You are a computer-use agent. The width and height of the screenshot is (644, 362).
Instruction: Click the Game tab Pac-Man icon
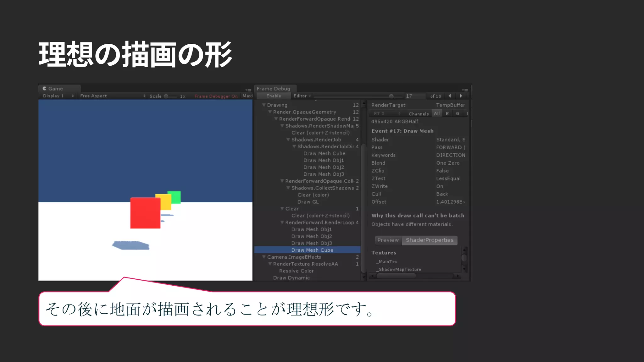[44, 89]
